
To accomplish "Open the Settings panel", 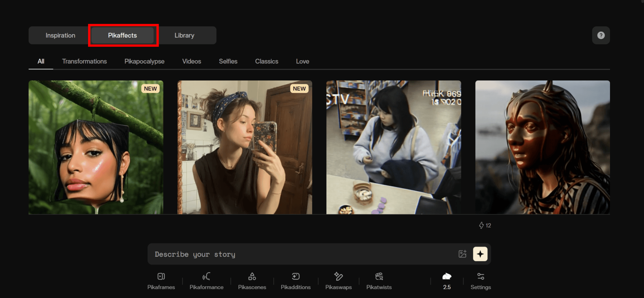I will [x=480, y=281].
